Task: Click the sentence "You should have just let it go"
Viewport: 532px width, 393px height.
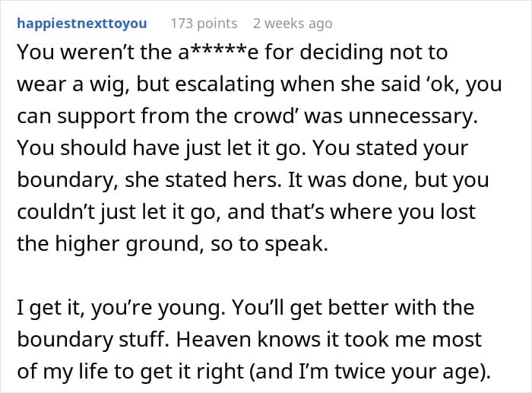Action: pyautogui.click(x=161, y=148)
